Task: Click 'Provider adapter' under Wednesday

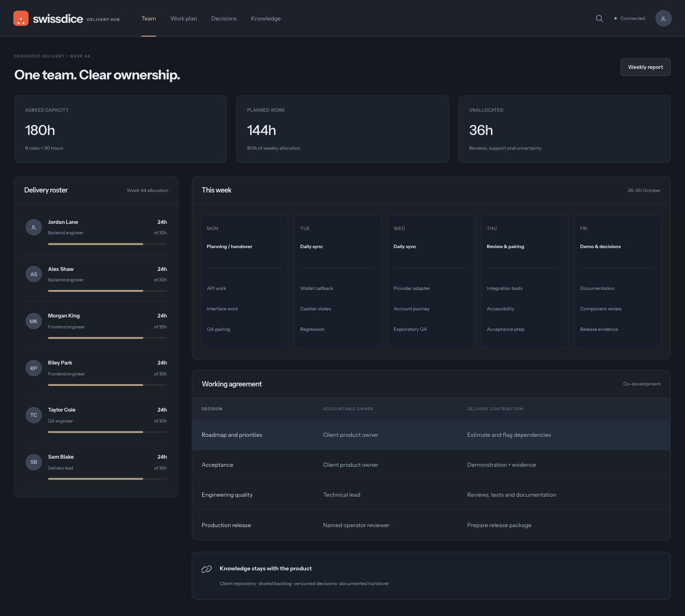Action: [x=411, y=289]
